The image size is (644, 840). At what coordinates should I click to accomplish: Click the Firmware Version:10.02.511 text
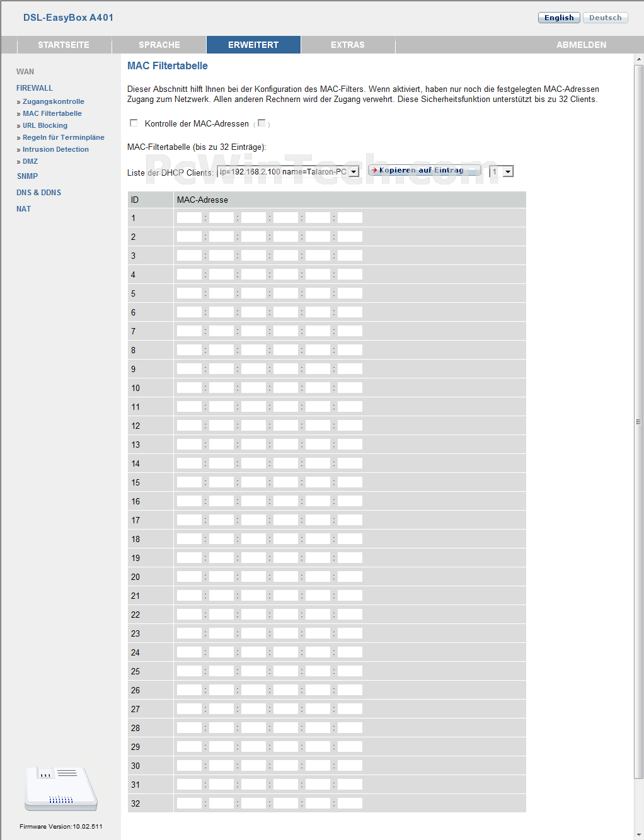[x=61, y=826]
